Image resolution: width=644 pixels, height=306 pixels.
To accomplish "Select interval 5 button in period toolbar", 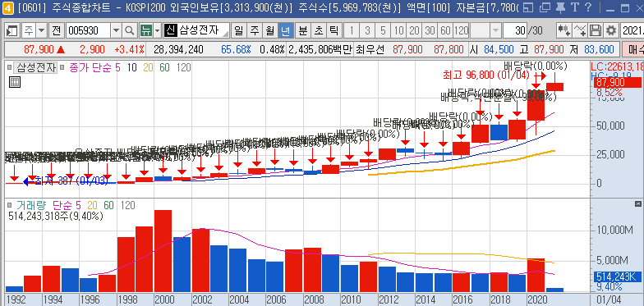I will click(383, 30).
